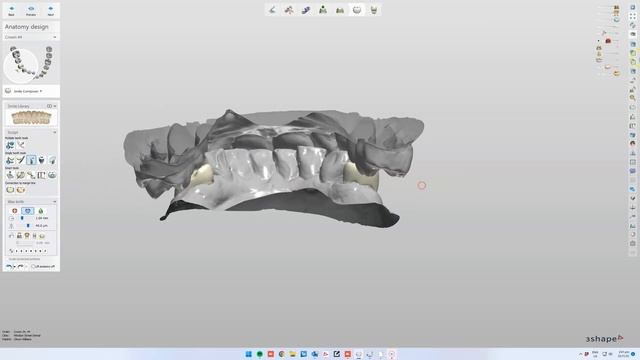Choose the green add-material wax mode
The width and height of the screenshot is (640, 360).
point(40,211)
